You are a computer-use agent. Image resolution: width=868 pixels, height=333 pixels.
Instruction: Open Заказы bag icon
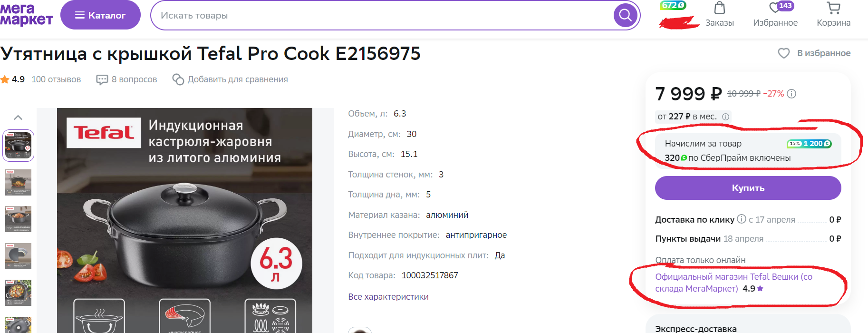tap(720, 8)
